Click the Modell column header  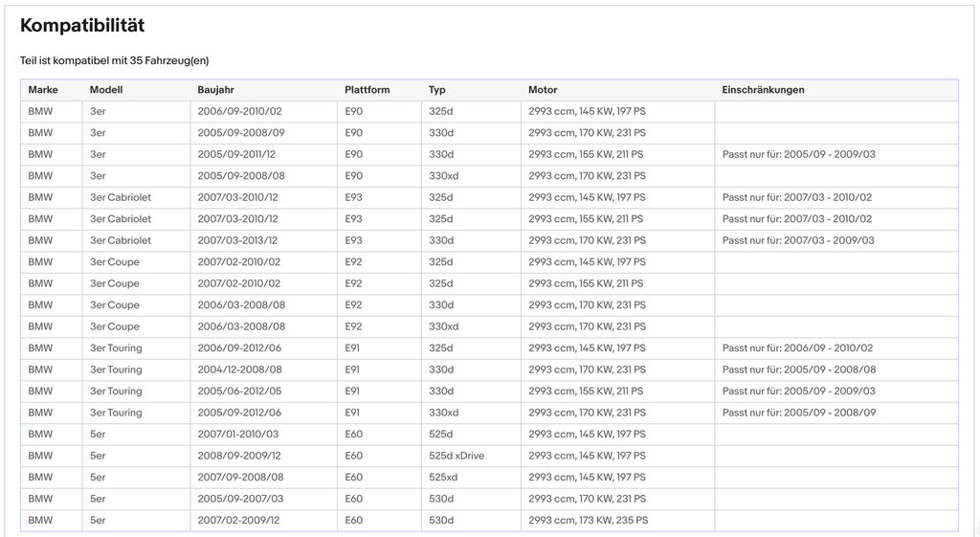click(x=106, y=90)
